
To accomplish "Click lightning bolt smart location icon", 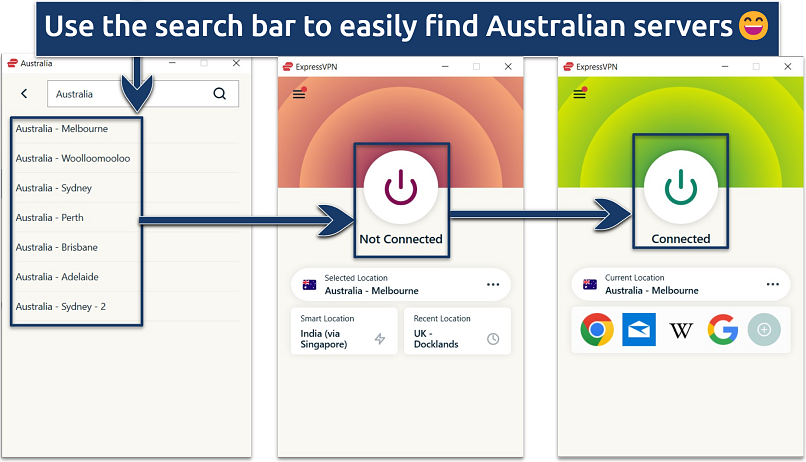I will [x=380, y=339].
